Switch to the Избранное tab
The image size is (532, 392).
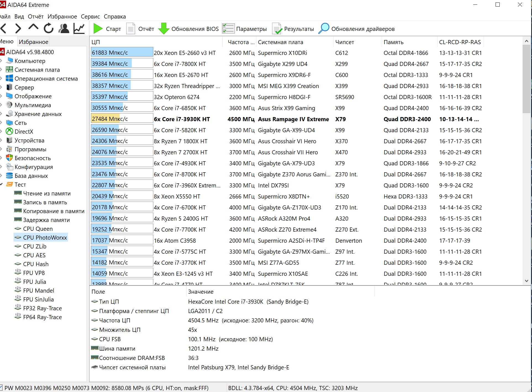pyautogui.click(x=33, y=42)
